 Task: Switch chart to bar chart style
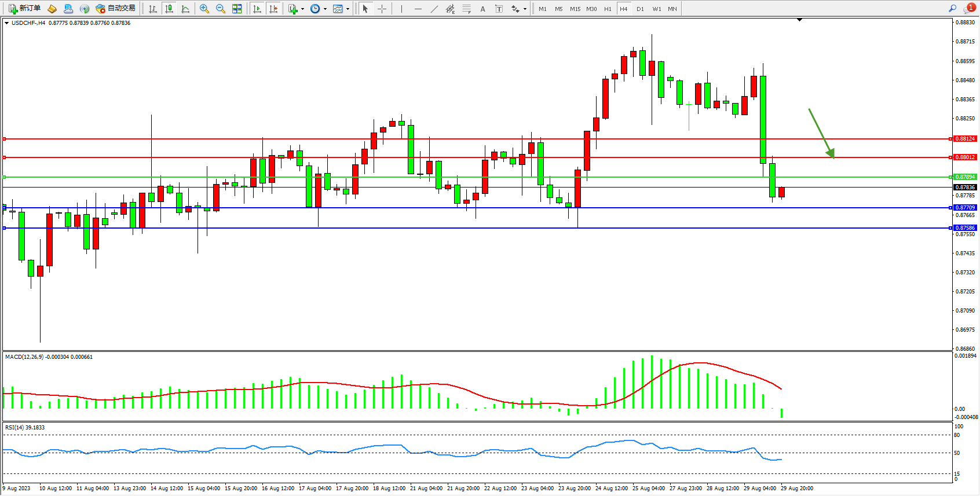point(153,9)
